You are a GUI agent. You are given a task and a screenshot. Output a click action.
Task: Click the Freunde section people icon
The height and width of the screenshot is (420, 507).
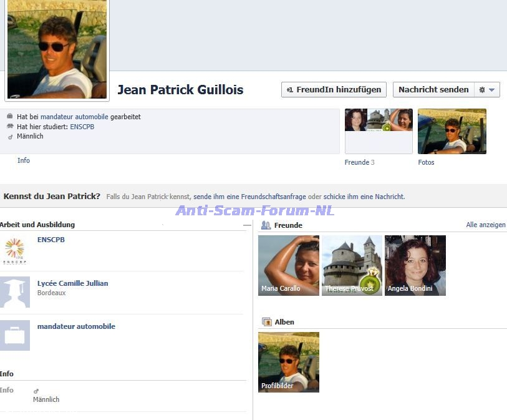266,225
